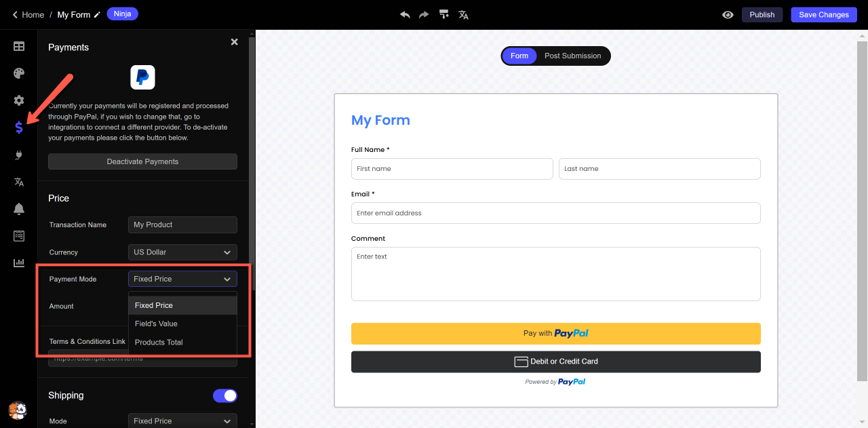Viewport: 868px width, 428px height.
Task: Open the translations icon in sidebar
Action: pyautogui.click(x=19, y=182)
